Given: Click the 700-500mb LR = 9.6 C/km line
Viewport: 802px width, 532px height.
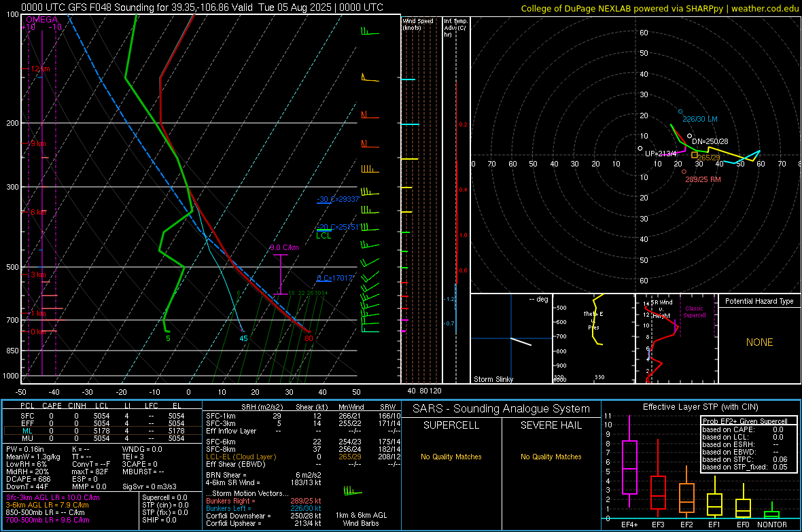Looking at the screenshot, I should [x=48, y=520].
